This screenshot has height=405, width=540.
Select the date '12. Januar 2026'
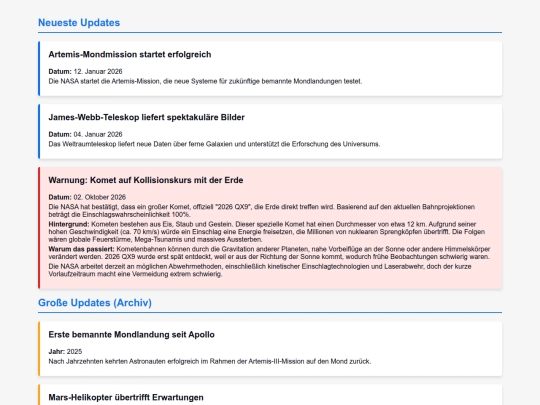pos(98,72)
